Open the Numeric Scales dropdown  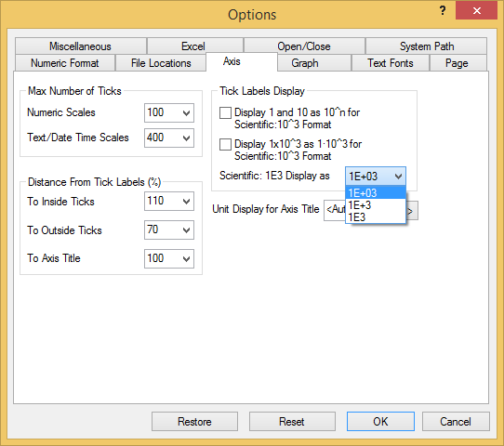click(169, 112)
